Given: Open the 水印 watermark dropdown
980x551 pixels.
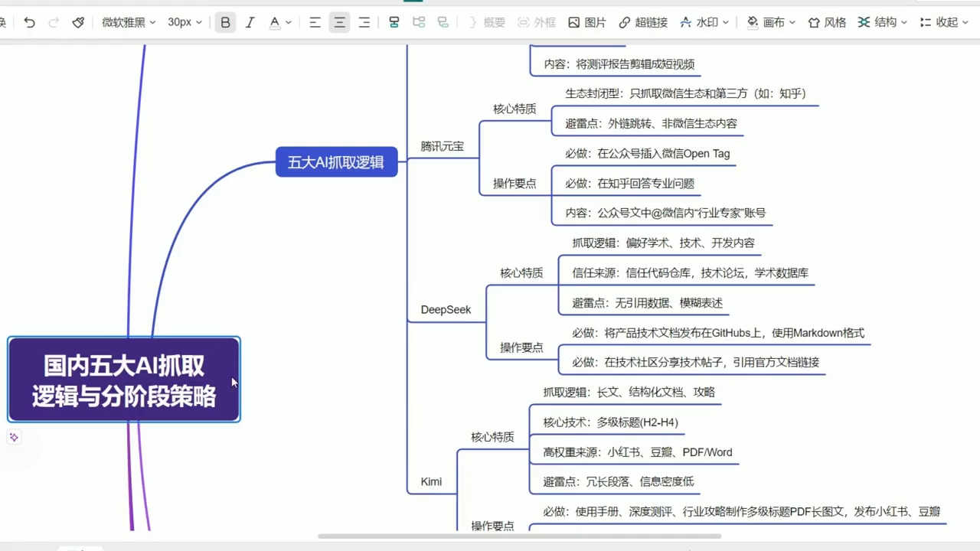Looking at the screenshot, I should click(x=704, y=22).
